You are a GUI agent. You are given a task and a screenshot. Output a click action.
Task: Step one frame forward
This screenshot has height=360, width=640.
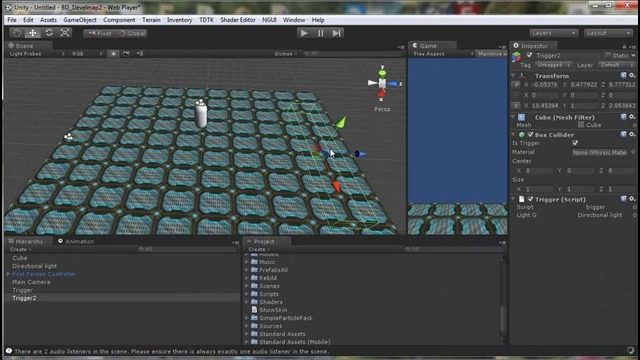pyautogui.click(x=336, y=33)
